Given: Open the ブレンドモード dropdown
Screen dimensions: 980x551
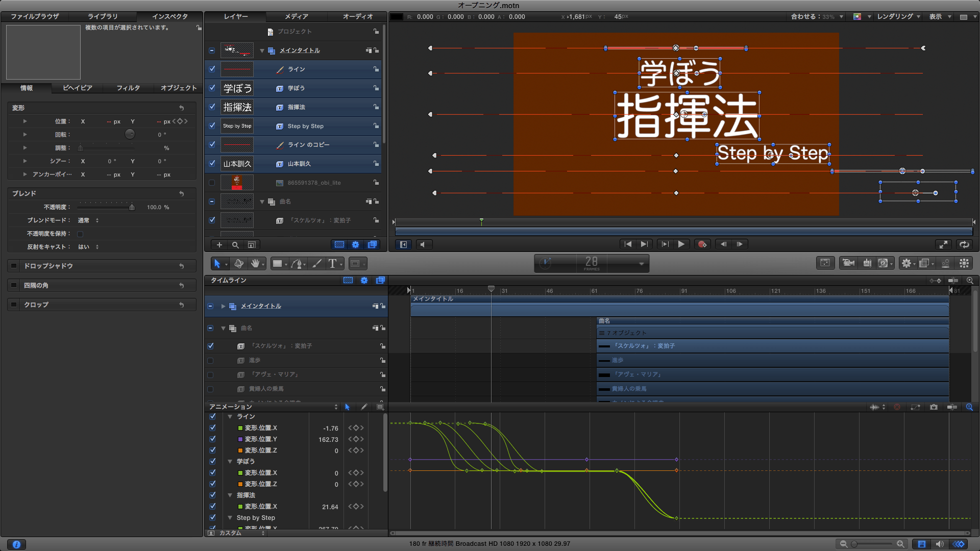Looking at the screenshot, I should click(x=88, y=220).
